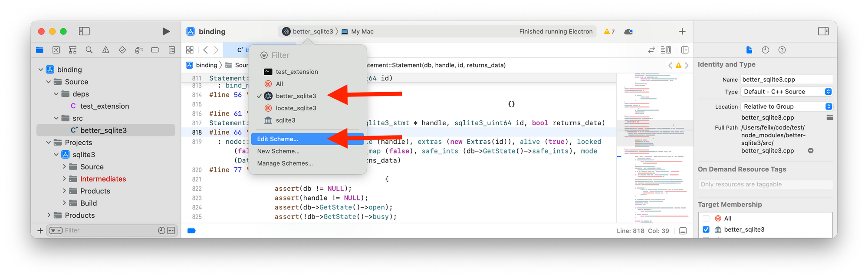The height and width of the screenshot is (279, 868).
Task: Go to next issue in jump bar
Action: [x=687, y=65]
